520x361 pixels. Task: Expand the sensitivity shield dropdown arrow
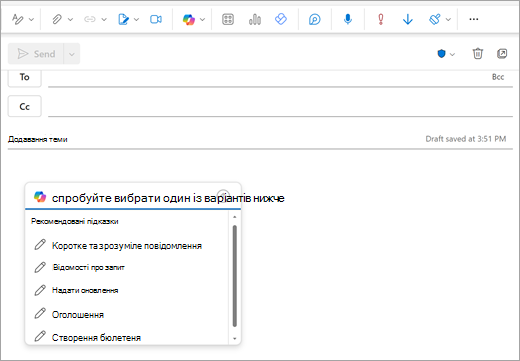point(452,54)
